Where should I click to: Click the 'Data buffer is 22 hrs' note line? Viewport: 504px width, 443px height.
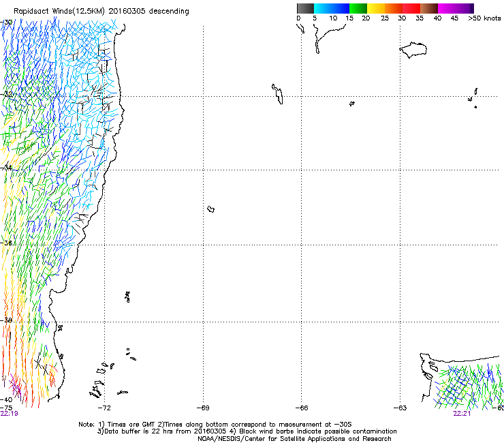pyautogui.click(x=247, y=431)
